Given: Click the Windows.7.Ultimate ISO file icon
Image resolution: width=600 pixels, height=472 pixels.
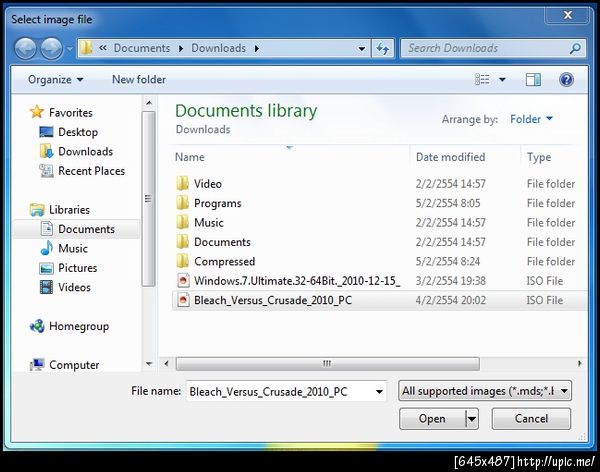Looking at the screenshot, I should pos(183,281).
